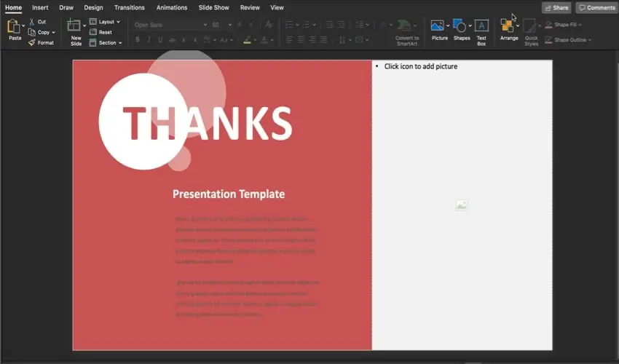Screen dimensions: 619x364
Task: Click the Paste clipboard icon
Action: (14, 27)
